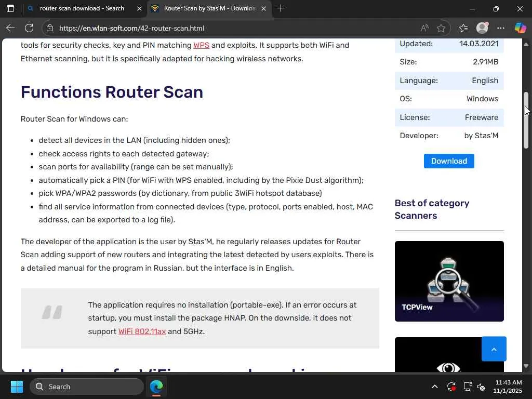The height and width of the screenshot is (399, 532).
Task: Click OS value Windows
Action: coord(482,99)
